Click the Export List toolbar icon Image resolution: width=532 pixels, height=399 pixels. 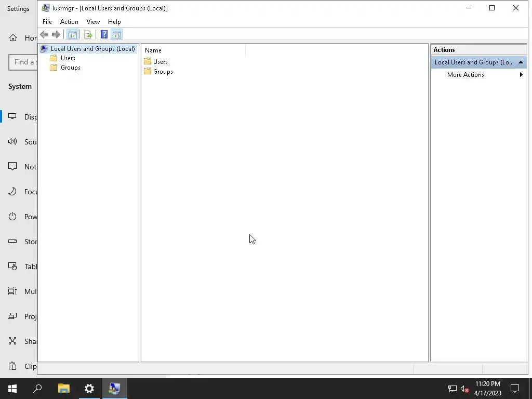88,35
